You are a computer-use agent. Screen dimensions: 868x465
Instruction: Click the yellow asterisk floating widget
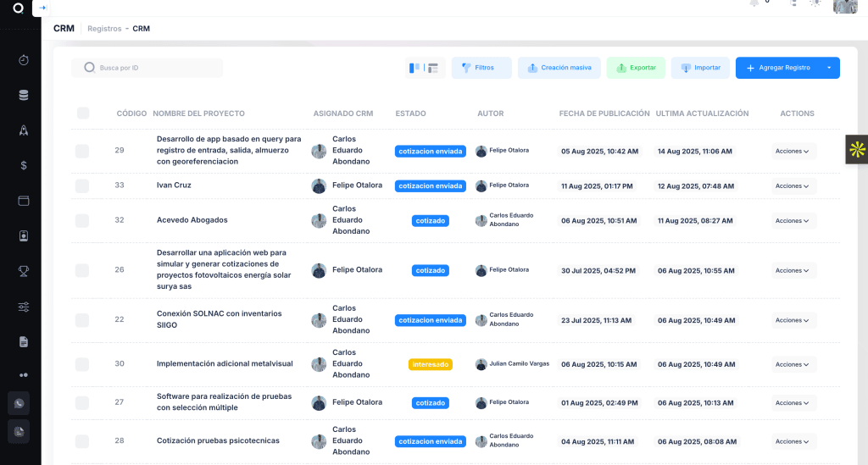point(857,150)
